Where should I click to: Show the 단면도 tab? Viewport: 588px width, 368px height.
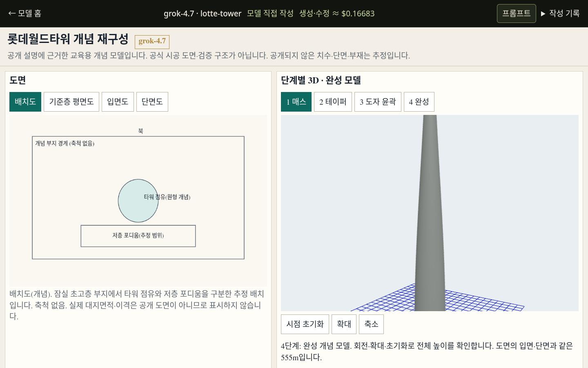coord(152,102)
